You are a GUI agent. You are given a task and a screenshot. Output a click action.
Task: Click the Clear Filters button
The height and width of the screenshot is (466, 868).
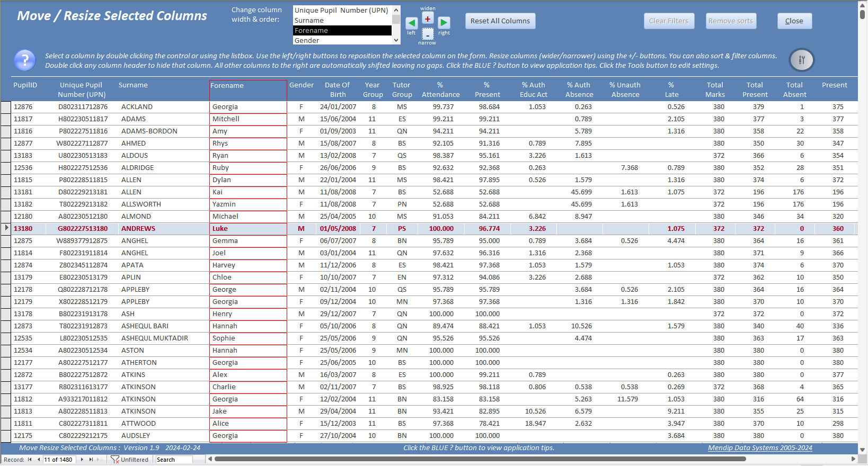(x=669, y=21)
